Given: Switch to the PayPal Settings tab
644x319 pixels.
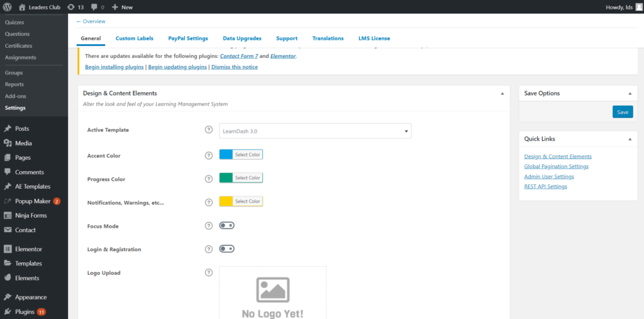Looking at the screenshot, I should [x=187, y=38].
